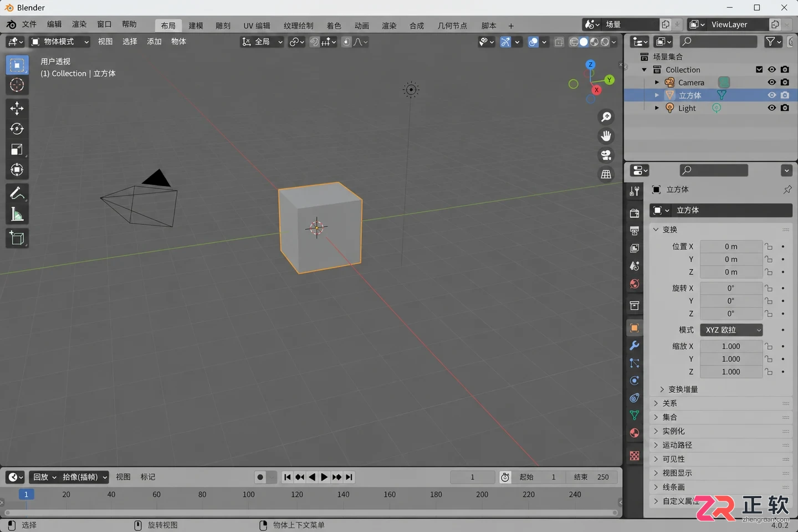Select the Scale tool

pyautogui.click(x=17, y=149)
